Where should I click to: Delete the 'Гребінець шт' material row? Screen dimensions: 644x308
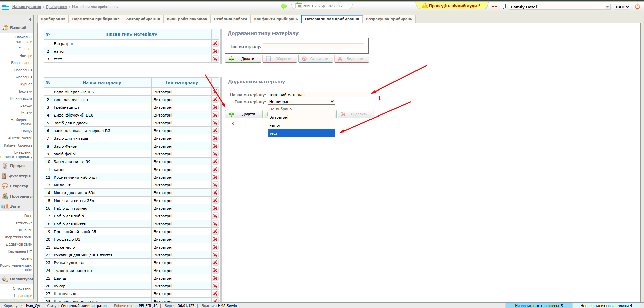tap(215, 107)
